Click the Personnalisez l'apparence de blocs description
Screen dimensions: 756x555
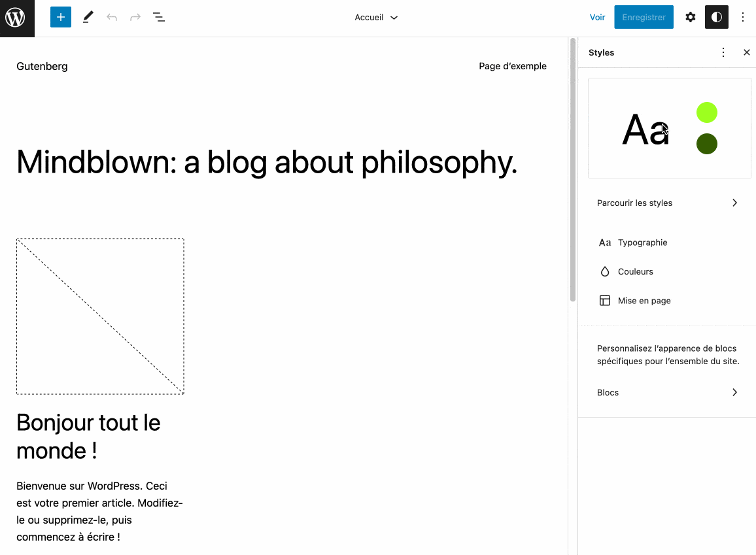pos(668,354)
